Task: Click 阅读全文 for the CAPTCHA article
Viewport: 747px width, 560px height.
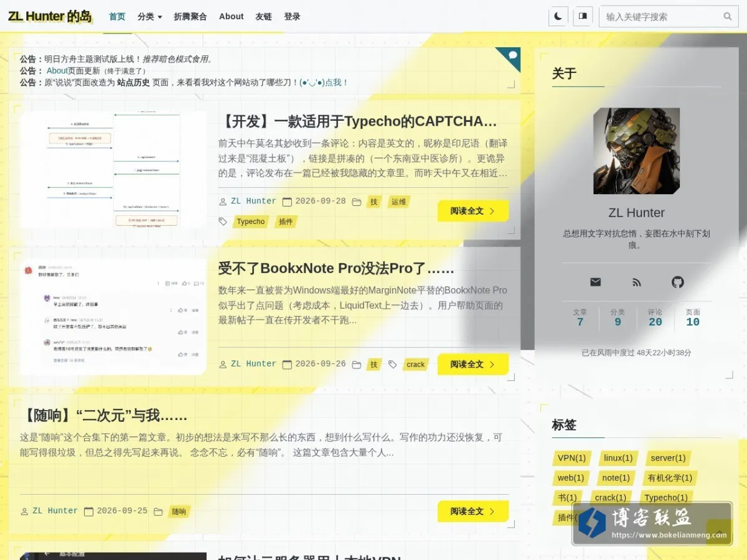Action: pos(473,211)
